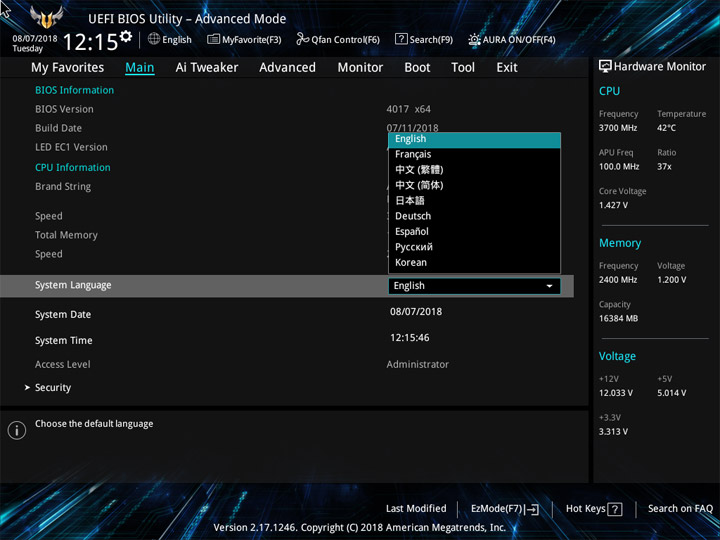This screenshot has height=540, width=720.
Task: Open Search(F9)
Action: 424,39
